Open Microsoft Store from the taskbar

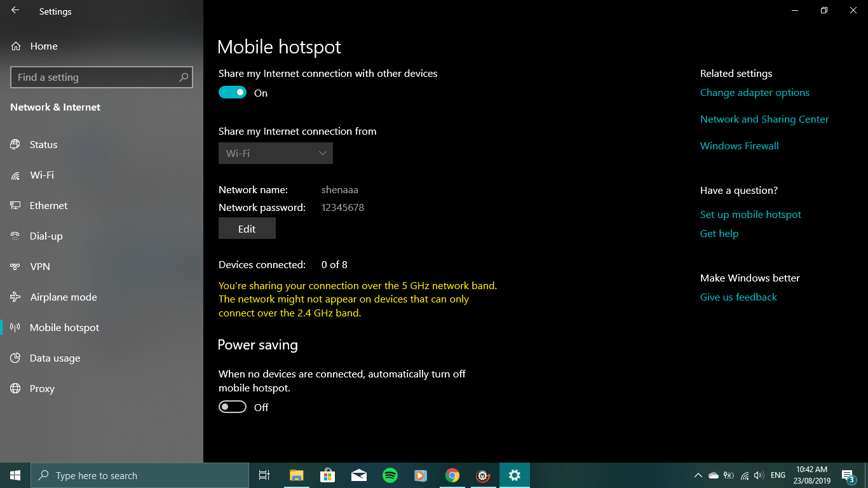[x=327, y=475]
